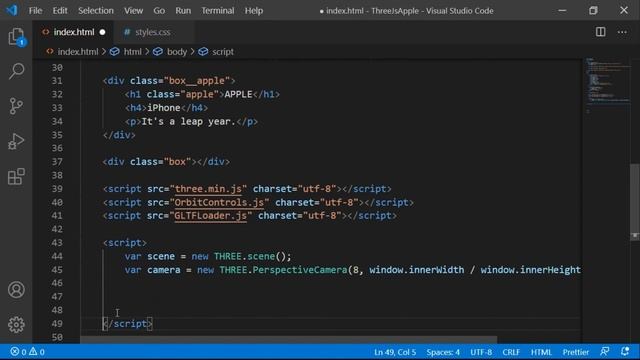Open the View menu
The image size is (640, 360).
[x=133, y=11]
